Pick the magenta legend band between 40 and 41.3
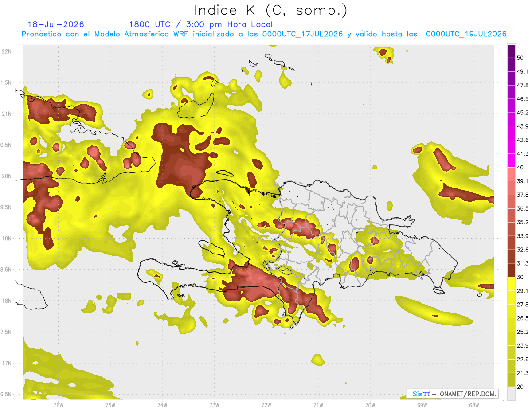 coord(512,160)
